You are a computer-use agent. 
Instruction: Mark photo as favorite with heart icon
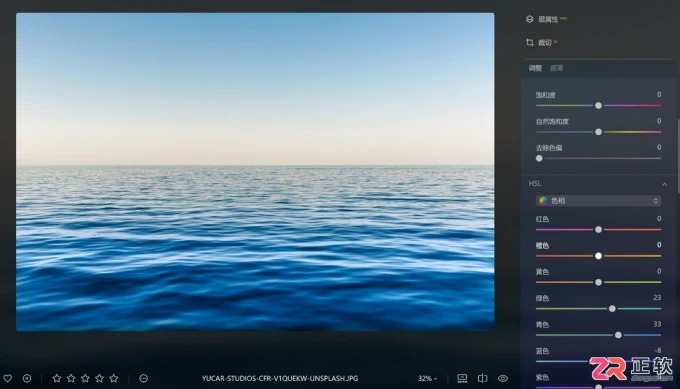coord(7,378)
